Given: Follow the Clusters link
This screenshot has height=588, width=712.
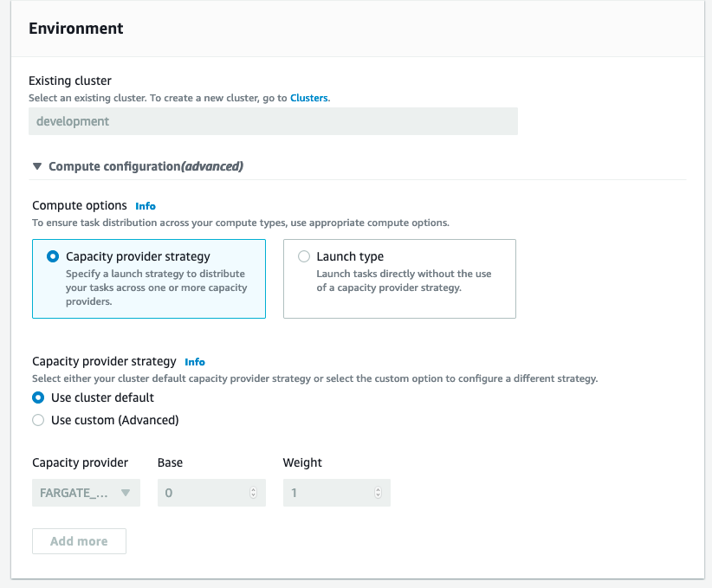Looking at the screenshot, I should [x=309, y=98].
